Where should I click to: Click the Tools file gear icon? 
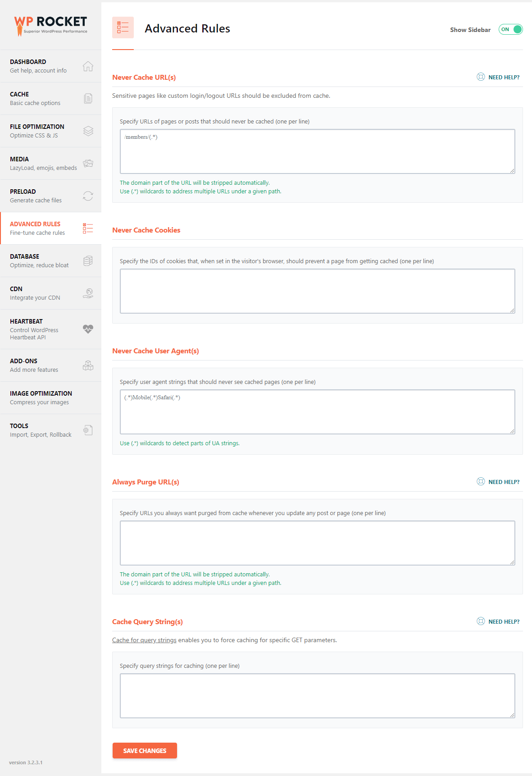(88, 430)
